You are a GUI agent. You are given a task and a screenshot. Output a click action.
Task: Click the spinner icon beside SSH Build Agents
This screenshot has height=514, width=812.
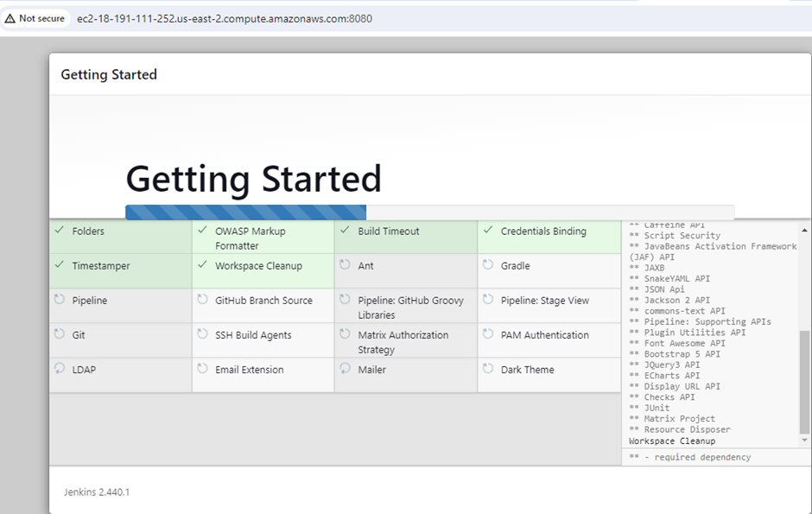click(x=202, y=333)
